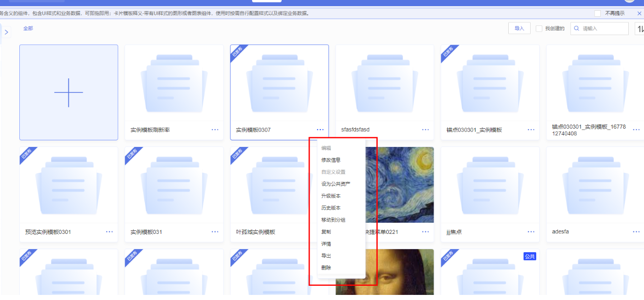Open the 实例模板031 folder thumbnail
Screen dimensions: 644x300
[174, 185]
